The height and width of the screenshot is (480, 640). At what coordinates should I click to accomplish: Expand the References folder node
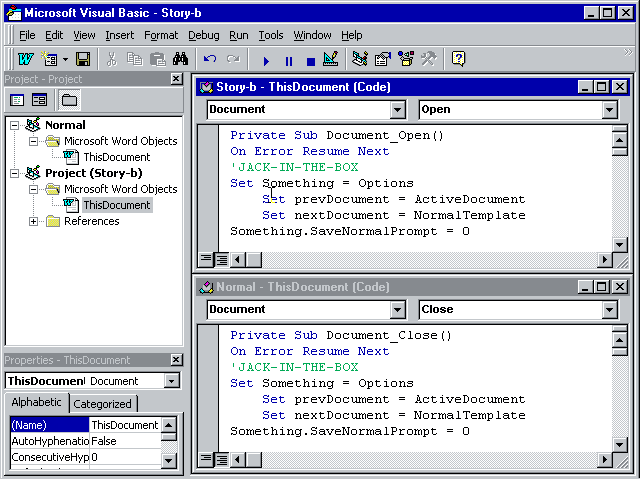33,221
